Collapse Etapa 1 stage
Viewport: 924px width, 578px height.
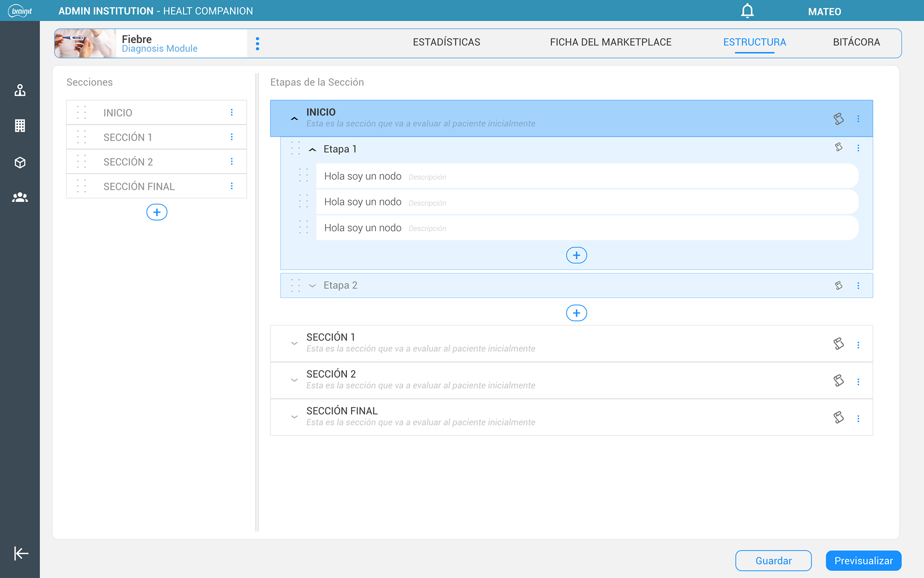click(312, 149)
